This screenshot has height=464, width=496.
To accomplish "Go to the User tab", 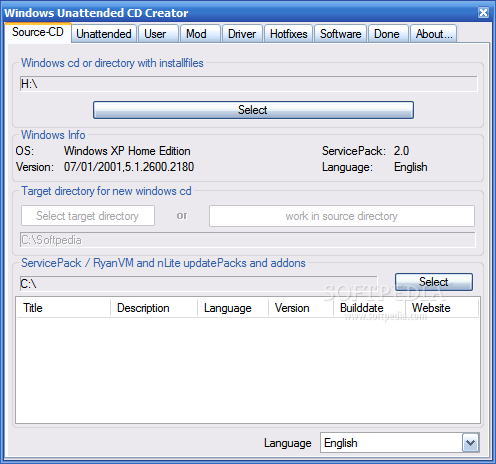I will click(x=158, y=34).
